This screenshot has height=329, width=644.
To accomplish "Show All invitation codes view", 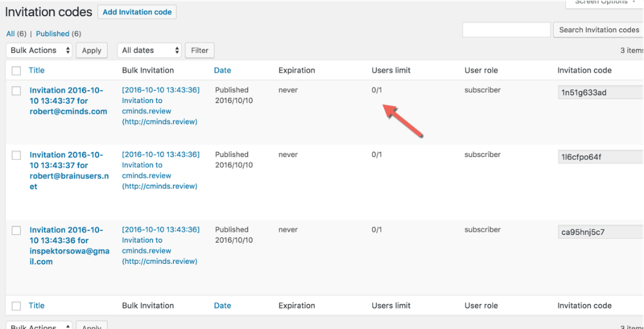I will (x=10, y=33).
